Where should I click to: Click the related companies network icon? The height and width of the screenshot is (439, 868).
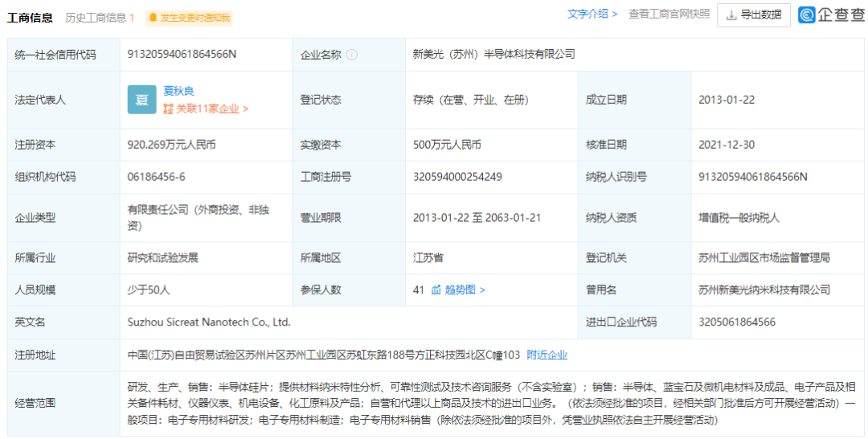point(168,109)
